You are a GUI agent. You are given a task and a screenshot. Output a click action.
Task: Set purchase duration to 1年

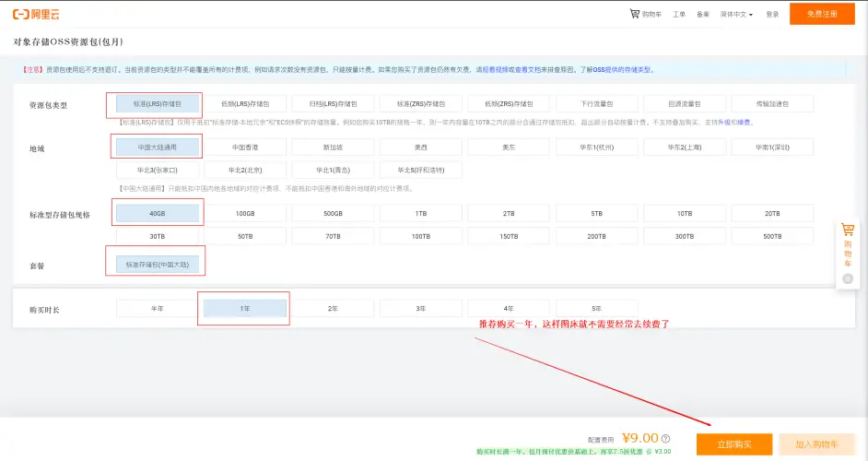(245, 309)
